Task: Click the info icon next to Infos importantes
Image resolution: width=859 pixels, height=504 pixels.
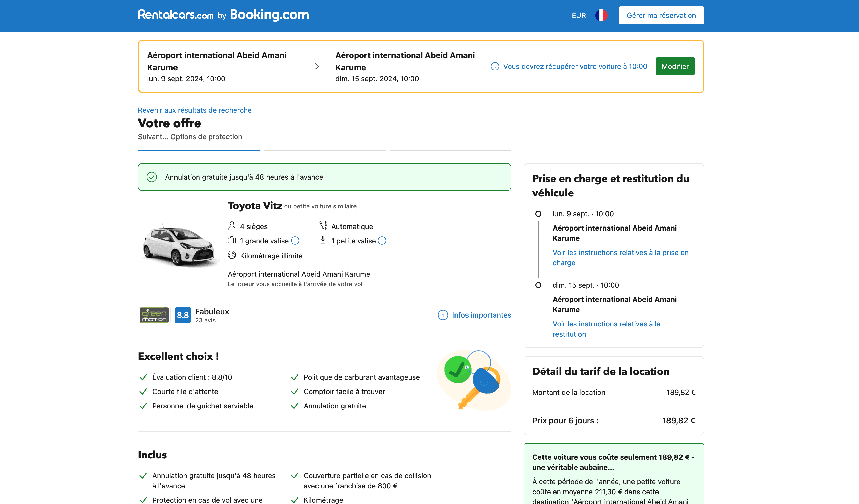Action: point(443,315)
